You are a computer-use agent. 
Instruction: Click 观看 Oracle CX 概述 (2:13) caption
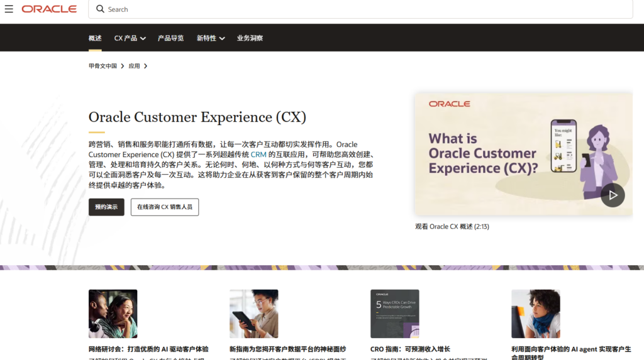point(452,227)
